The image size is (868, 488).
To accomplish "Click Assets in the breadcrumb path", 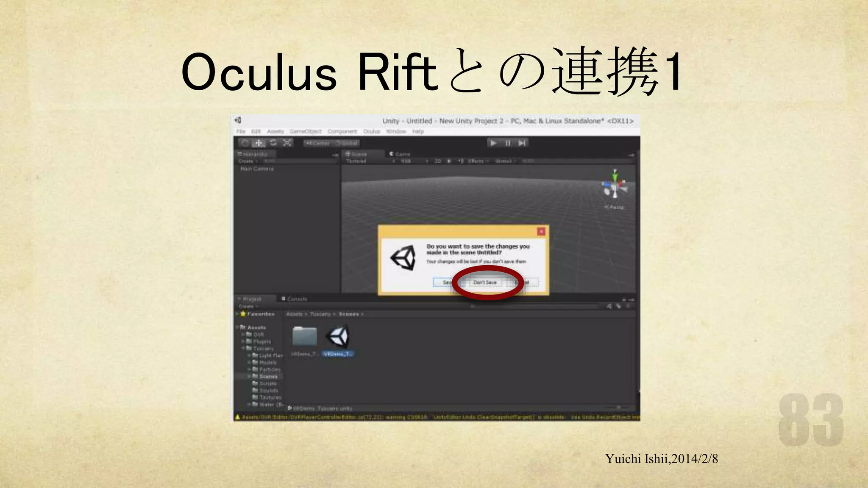I will [294, 314].
